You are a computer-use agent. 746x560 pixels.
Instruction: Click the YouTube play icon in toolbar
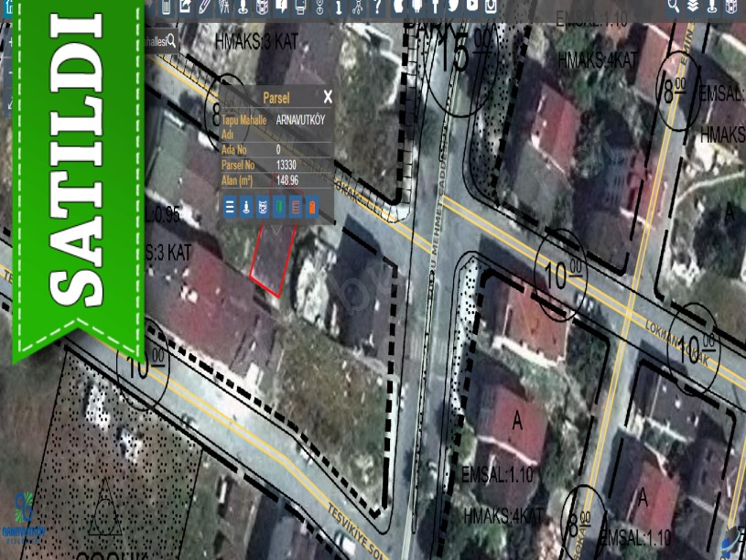(471, 6)
